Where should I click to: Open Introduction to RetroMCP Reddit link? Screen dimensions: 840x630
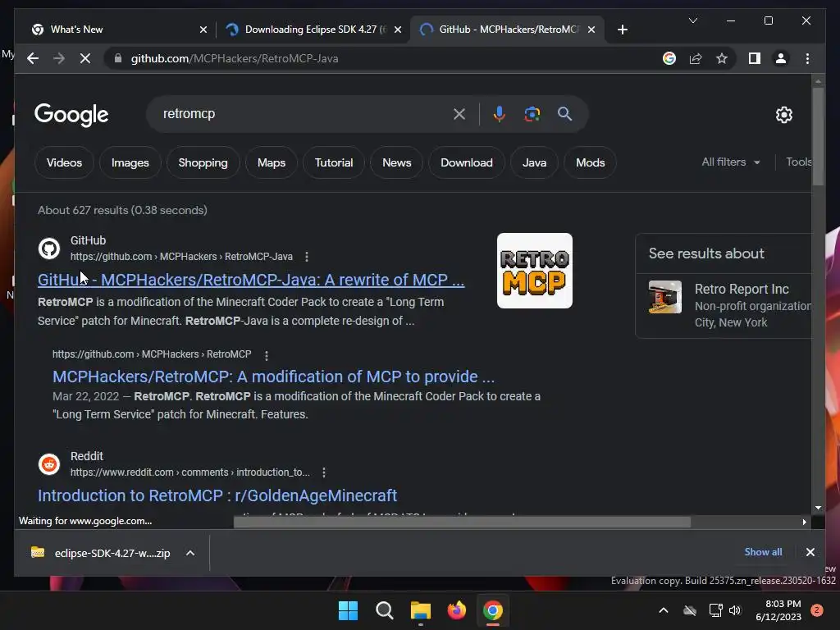(217, 495)
